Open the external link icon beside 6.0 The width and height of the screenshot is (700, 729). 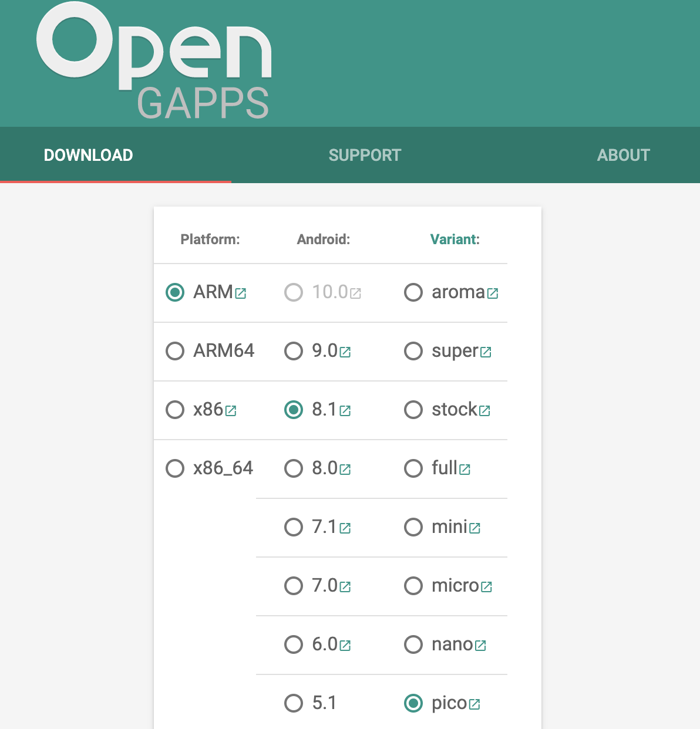click(x=345, y=646)
